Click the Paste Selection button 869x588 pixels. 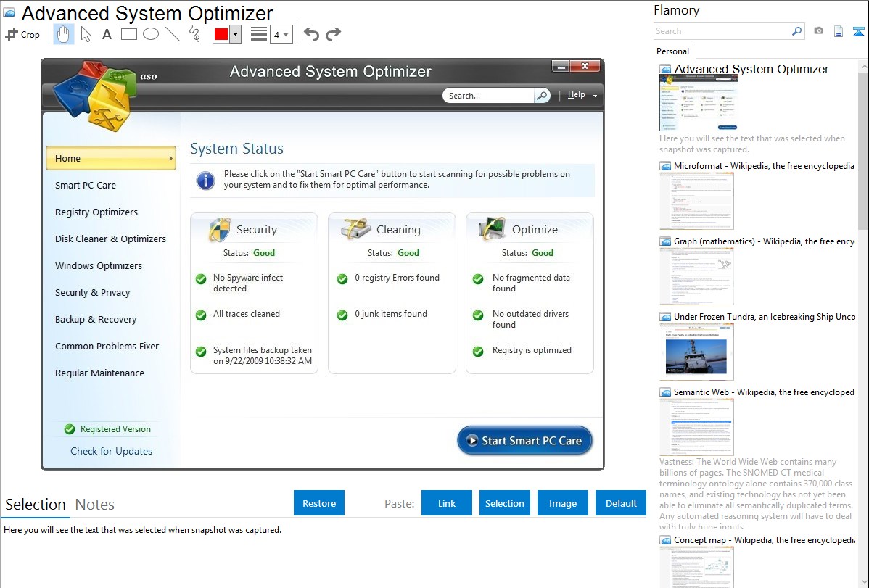coord(504,503)
